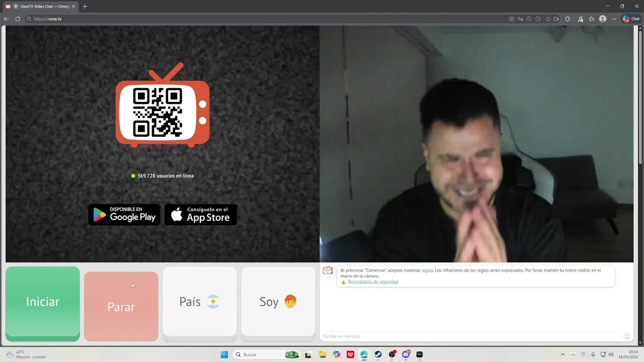Open File Explorer from taskbar

click(x=323, y=354)
